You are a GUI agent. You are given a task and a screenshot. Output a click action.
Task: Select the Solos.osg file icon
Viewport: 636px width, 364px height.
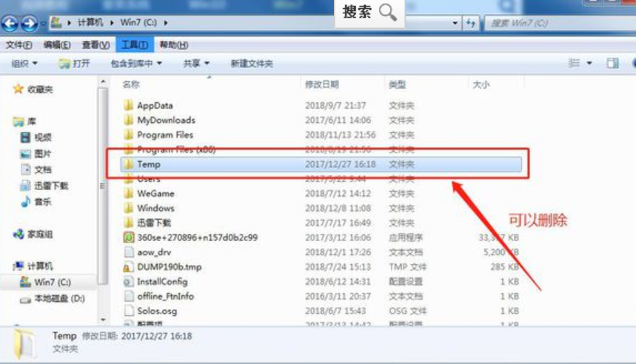coord(129,311)
